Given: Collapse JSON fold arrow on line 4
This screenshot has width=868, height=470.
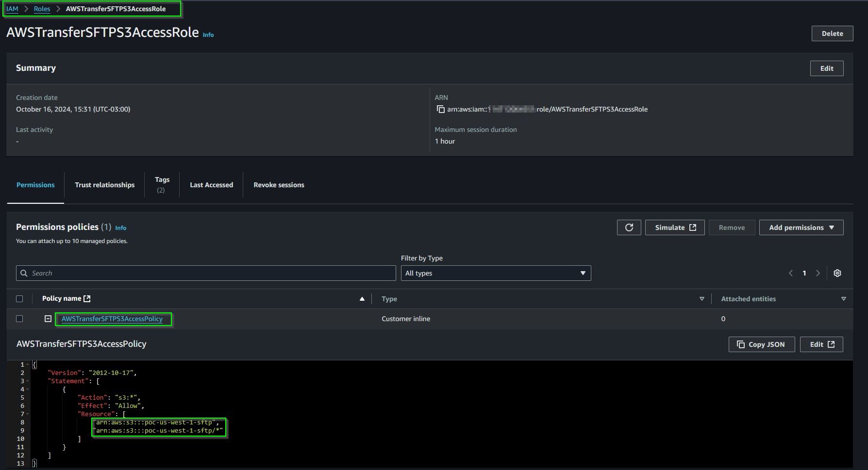Looking at the screenshot, I should (x=28, y=389).
